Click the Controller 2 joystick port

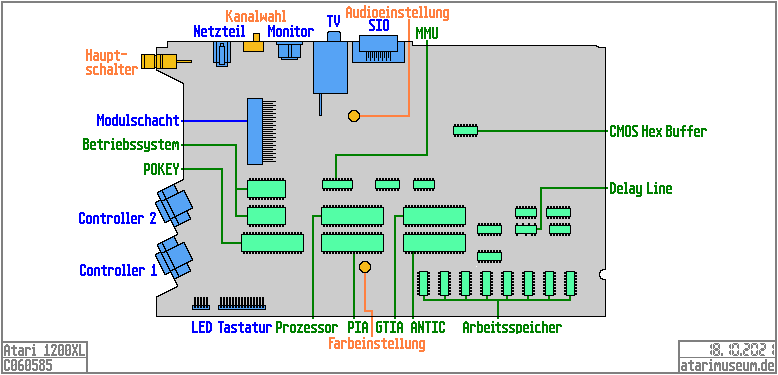[x=174, y=205]
